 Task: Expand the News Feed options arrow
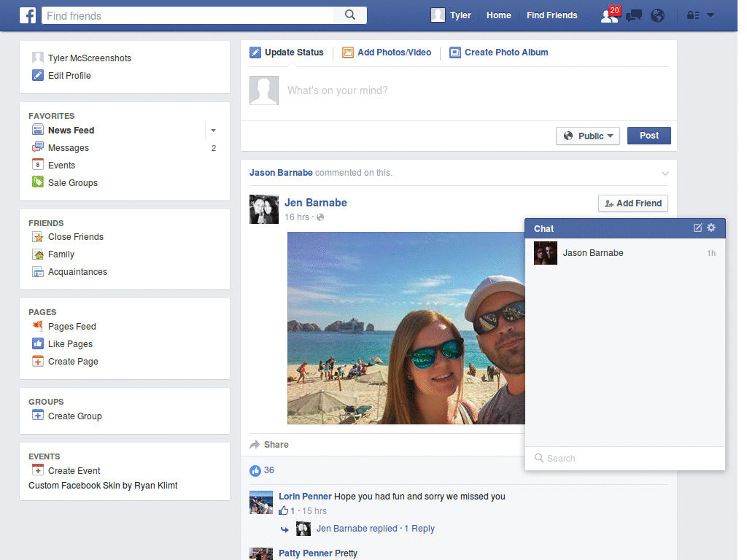[x=213, y=130]
